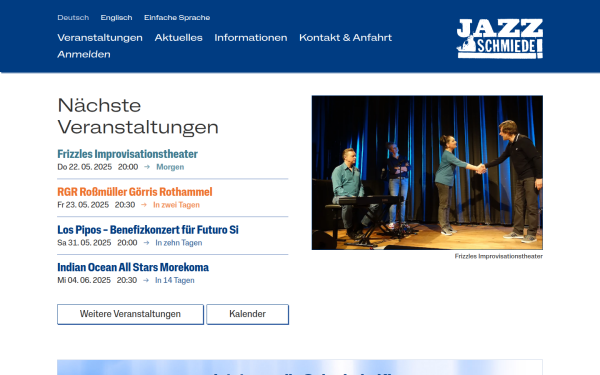
Task: Click the Nächste Veranstaltungen heading
Action: point(138,116)
